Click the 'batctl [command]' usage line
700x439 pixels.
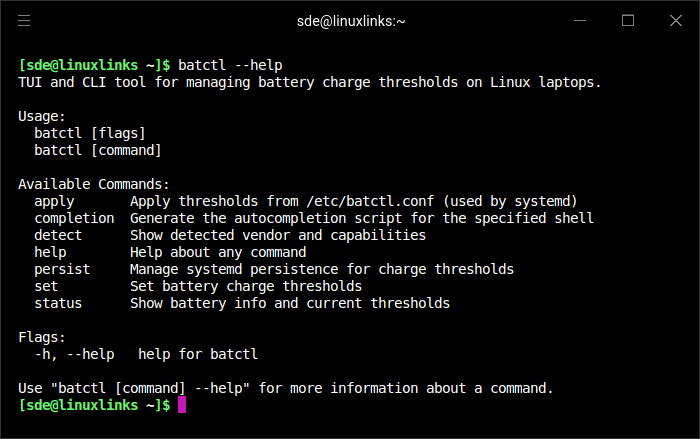pos(98,150)
